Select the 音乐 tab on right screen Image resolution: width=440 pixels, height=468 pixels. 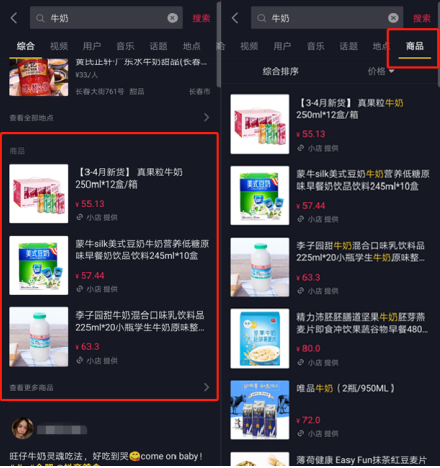(x=315, y=46)
